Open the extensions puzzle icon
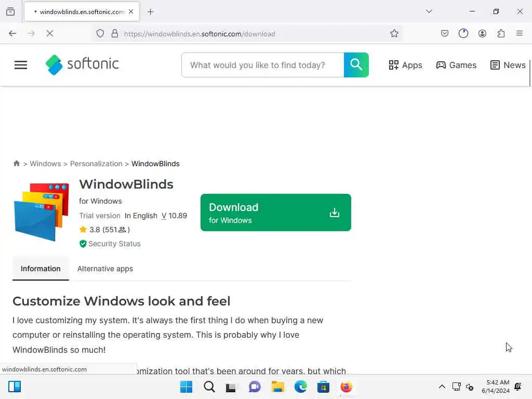The width and height of the screenshot is (532, 399). coord(501,33)
